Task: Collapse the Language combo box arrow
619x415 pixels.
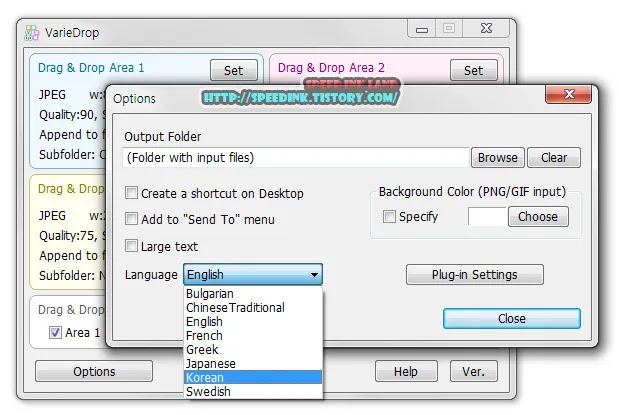Action: pos(314,274)
